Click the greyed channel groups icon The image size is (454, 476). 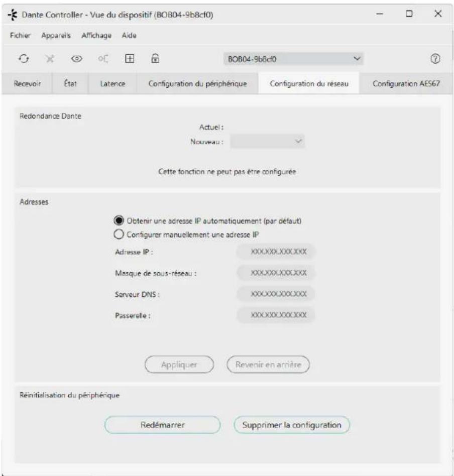(x=103, y=59)
